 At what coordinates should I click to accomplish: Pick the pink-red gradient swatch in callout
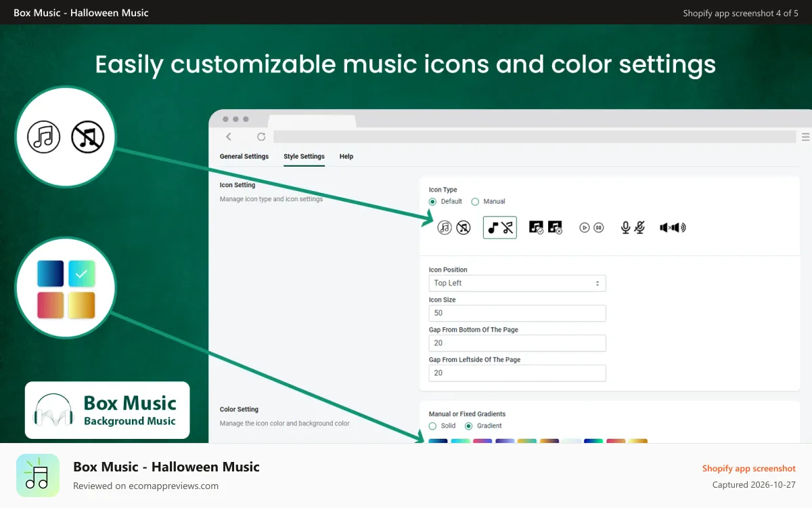coord(51,305)
